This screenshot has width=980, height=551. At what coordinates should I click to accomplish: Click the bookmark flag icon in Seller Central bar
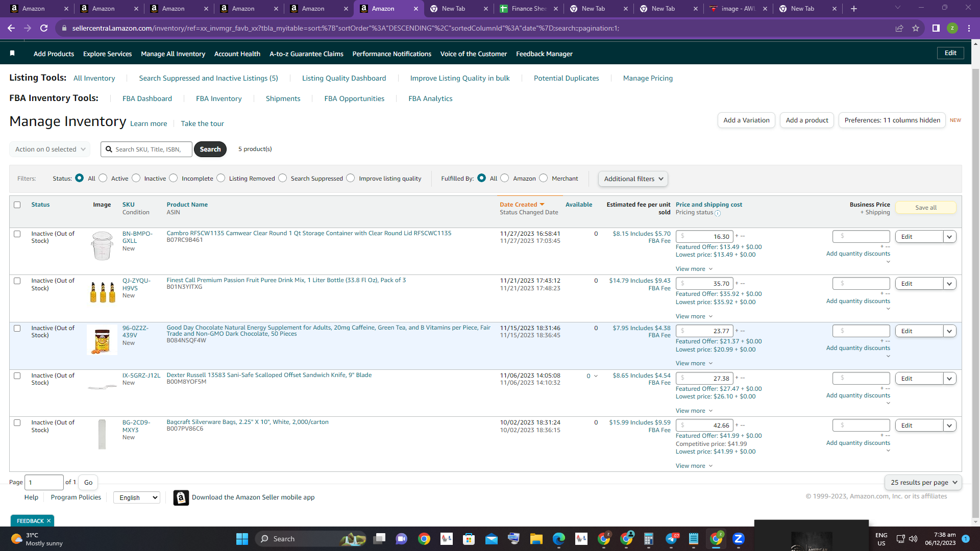click(12, 53)
